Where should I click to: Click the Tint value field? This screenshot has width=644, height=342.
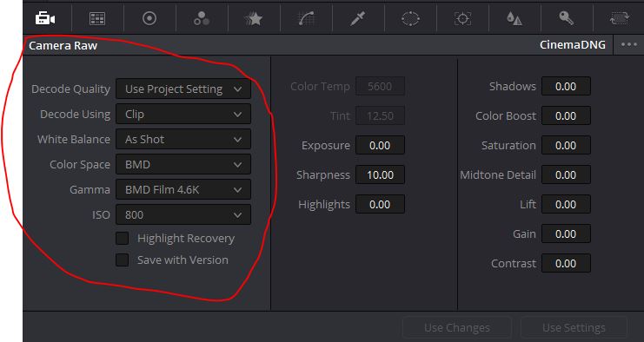380,116
